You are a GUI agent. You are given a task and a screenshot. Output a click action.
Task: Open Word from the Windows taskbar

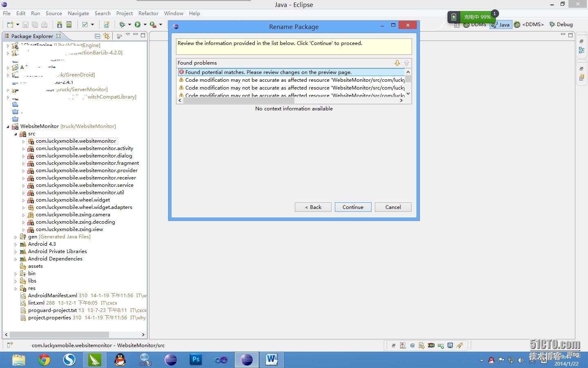272,360
